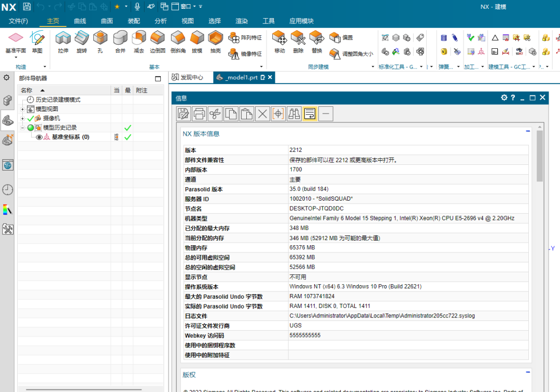Click the 倒斜角 chamfer tool

tap(178, 42)
